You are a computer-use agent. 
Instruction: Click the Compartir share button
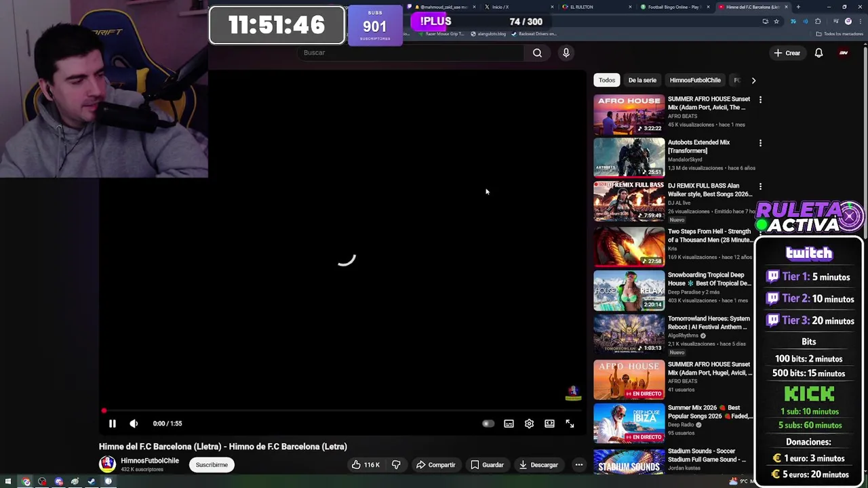435,465
